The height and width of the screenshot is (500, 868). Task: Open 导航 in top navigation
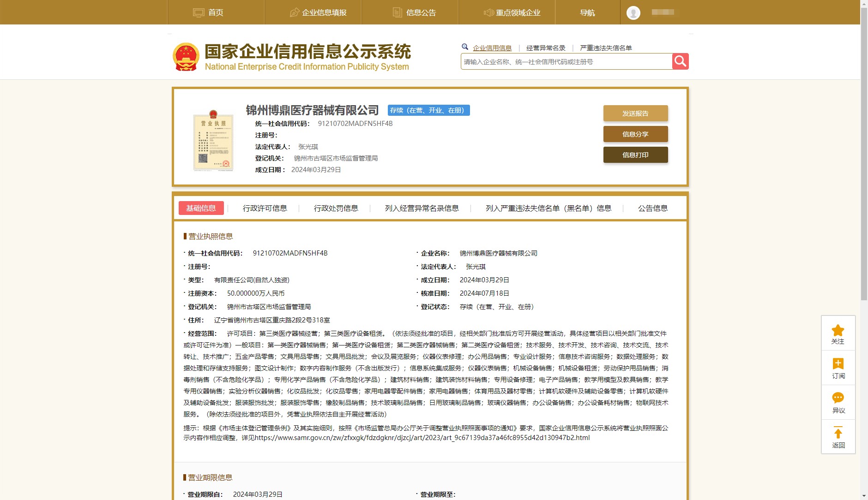587,12
